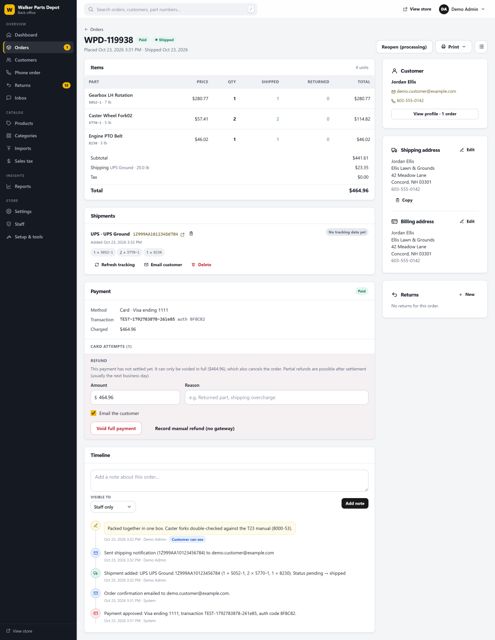
Task: Click Record manual refund (no gateway)
Action: tap(195, 428)
